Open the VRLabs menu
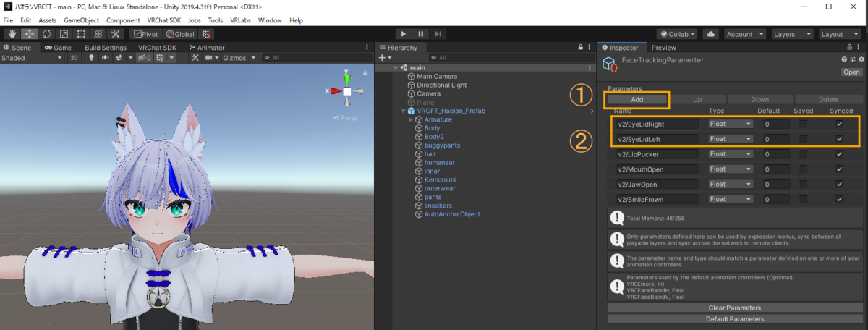 coord(240,20)
